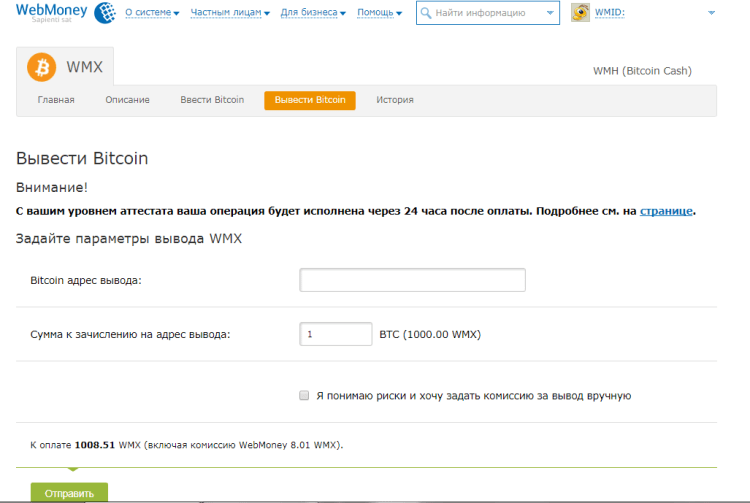
Task: Focus the 'Найти информацию' search field
Action: tap(488, 13)
